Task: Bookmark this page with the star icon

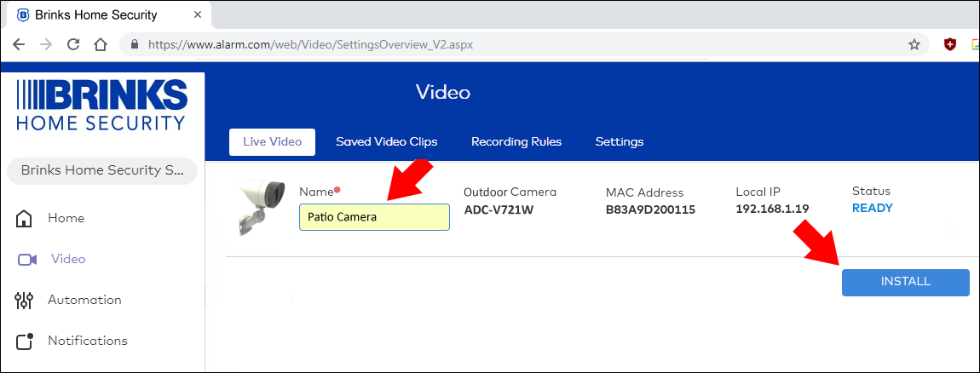Action: coord(914,44)
